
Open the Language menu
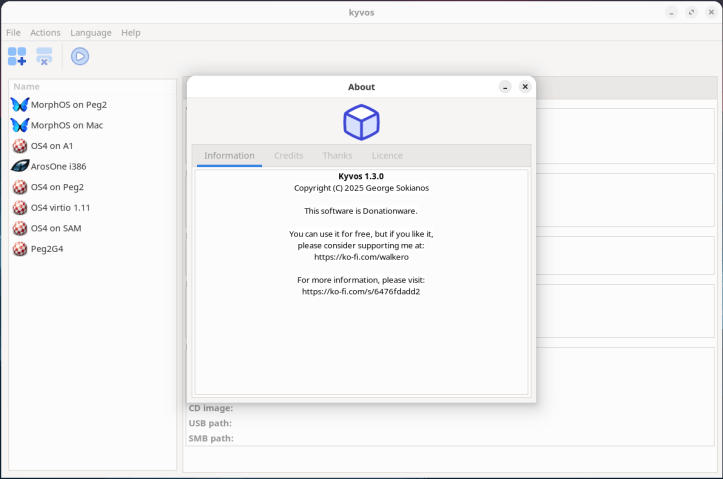tap(91, 33)
